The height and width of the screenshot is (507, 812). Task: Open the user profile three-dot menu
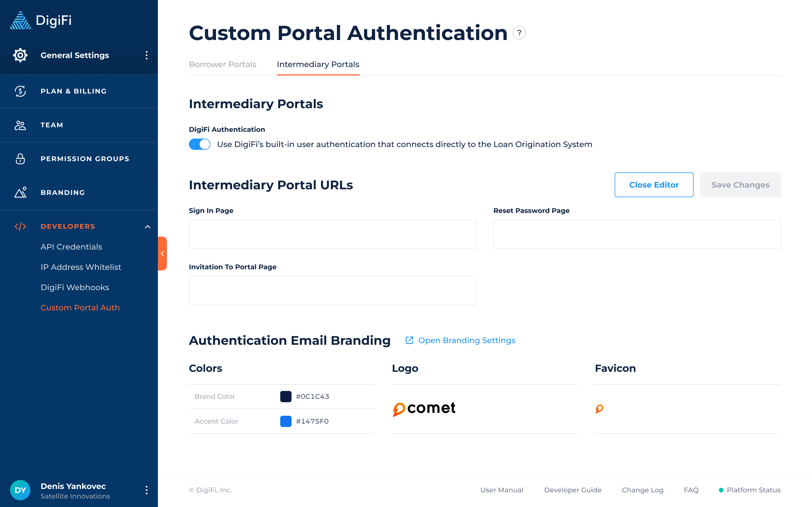pos(147,490)
